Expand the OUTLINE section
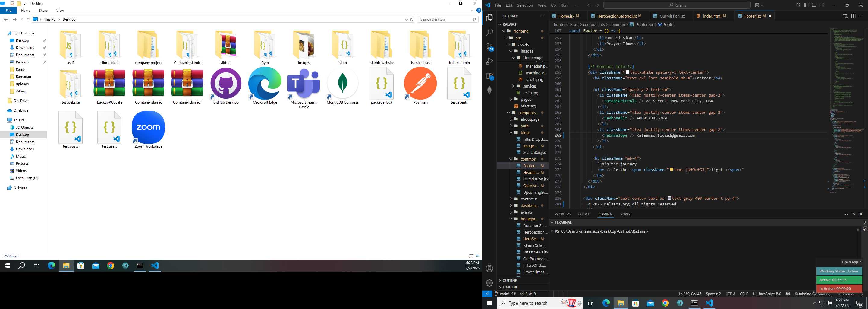The width and height of the screenshot is (868, 309). point(523,280)
